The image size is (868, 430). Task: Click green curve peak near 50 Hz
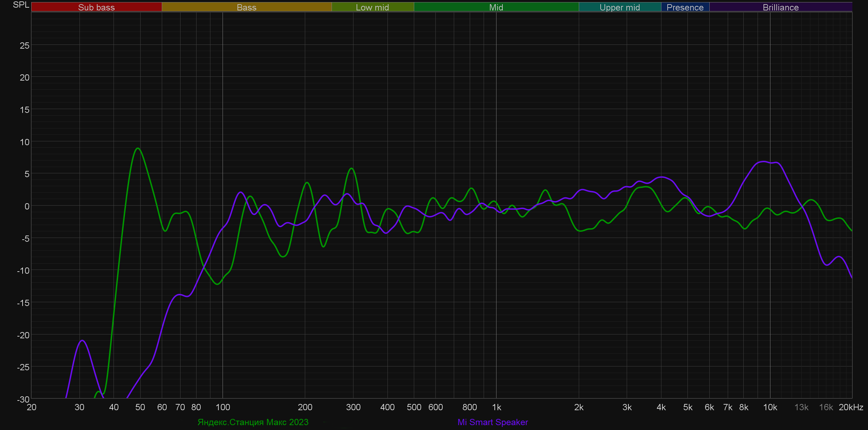pos(138,148)
